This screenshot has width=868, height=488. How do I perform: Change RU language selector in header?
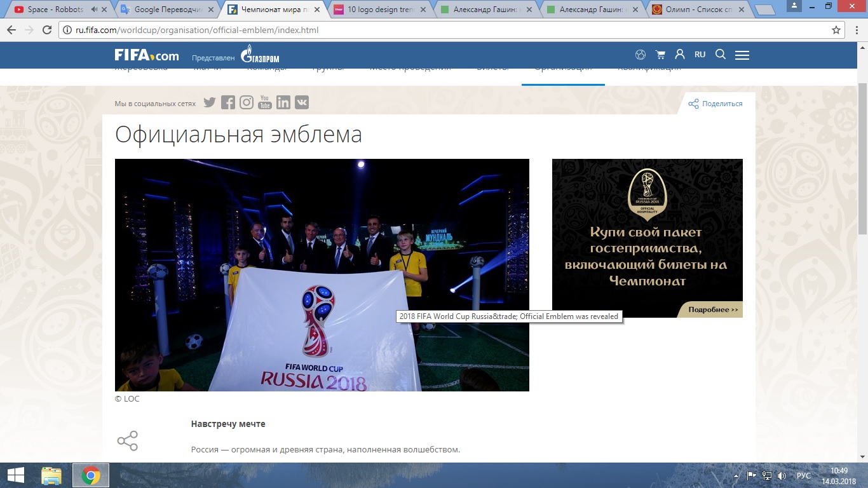tap(700, 55)
